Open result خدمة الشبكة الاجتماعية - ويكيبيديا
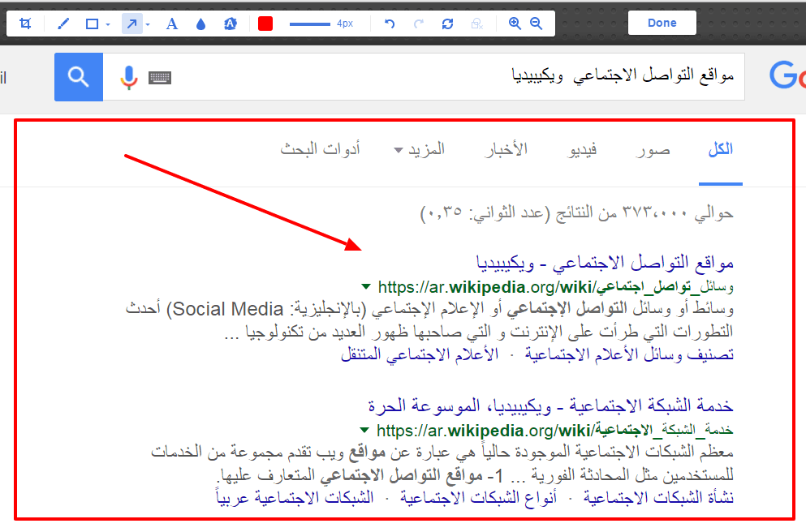 pyautogui.click(x=550, y=406)
